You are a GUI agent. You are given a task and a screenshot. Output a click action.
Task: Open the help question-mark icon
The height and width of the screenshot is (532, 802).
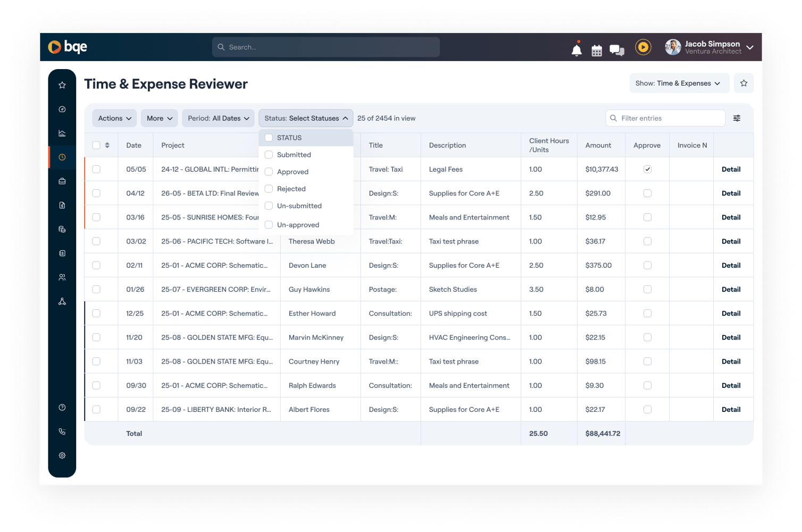(62, 407)
